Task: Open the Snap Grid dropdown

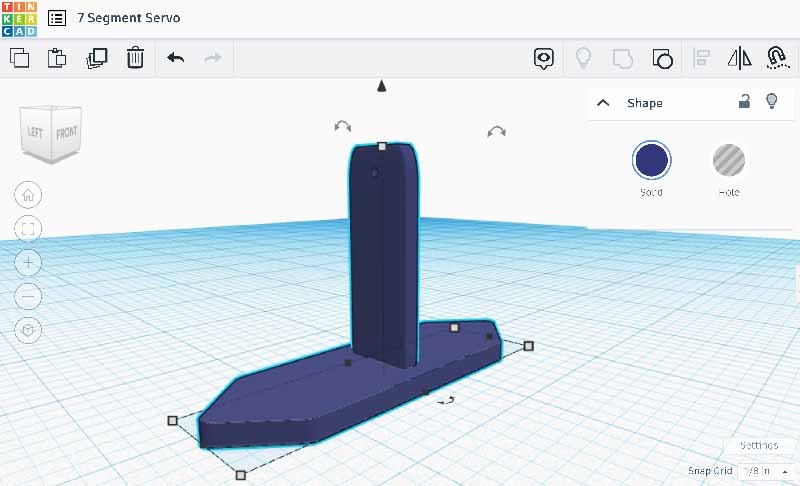Action: point(762,471)
